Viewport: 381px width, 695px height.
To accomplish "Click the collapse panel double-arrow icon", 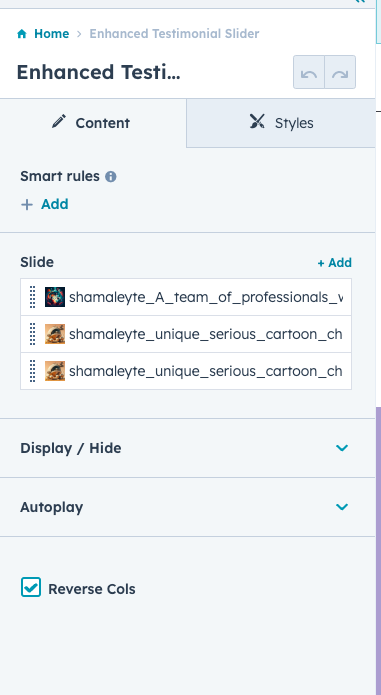I will [x=360, y=1].
